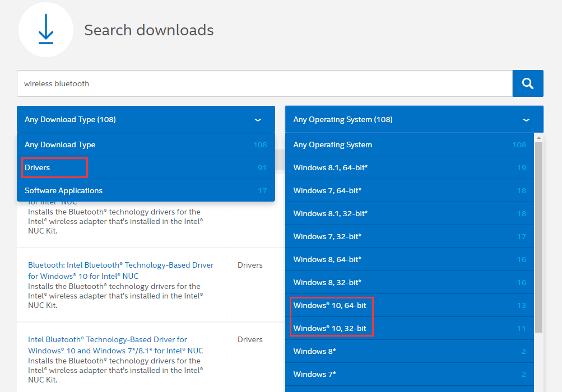Choose the Any Download Type option
This screenshot has width=562, height=392.
click(60, 144)
